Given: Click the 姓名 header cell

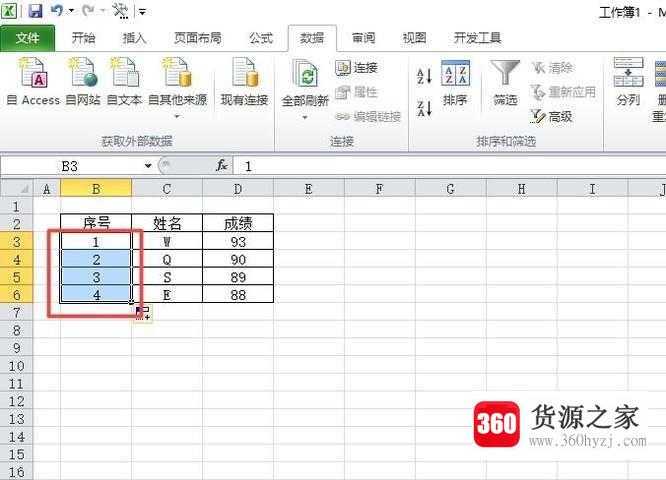Looking at the screenshot, I should tap(167, 223).
